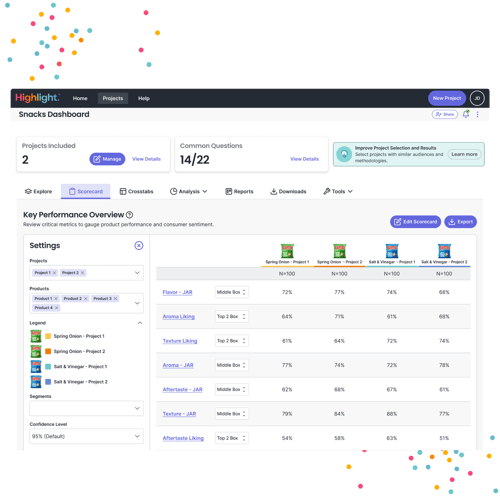Click the help icon next to Key Performance Overview
Viewport: 500px width, 500px height.
130,215
